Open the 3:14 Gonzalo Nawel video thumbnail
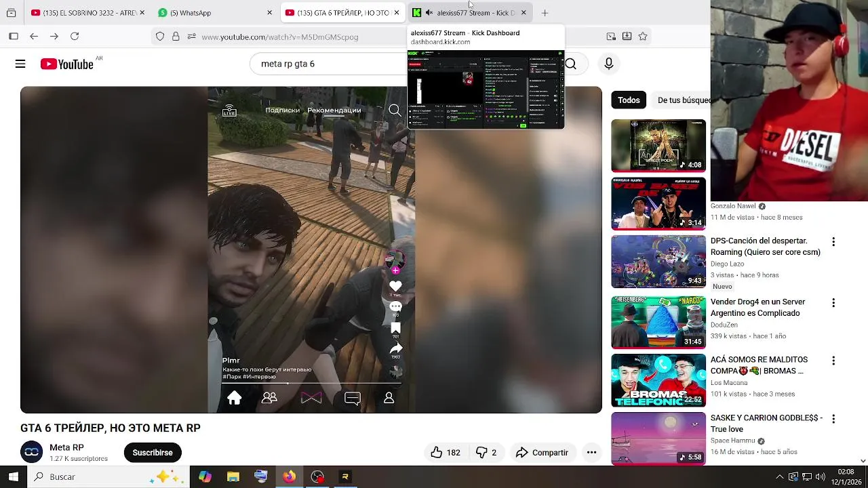 tap(658, 204)
